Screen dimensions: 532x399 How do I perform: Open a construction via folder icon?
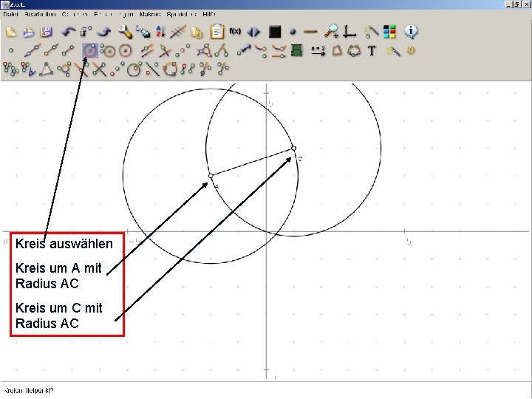(x=29, y=32)
